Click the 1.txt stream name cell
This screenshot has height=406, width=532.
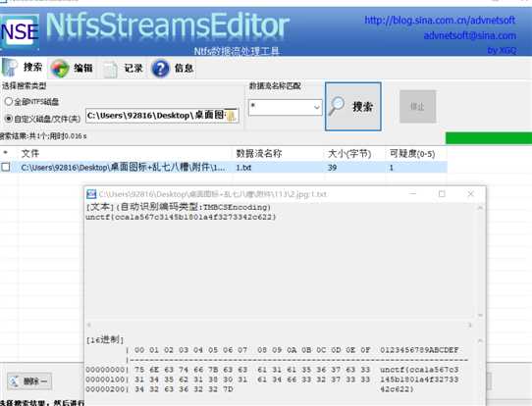[x=243, y=168]
